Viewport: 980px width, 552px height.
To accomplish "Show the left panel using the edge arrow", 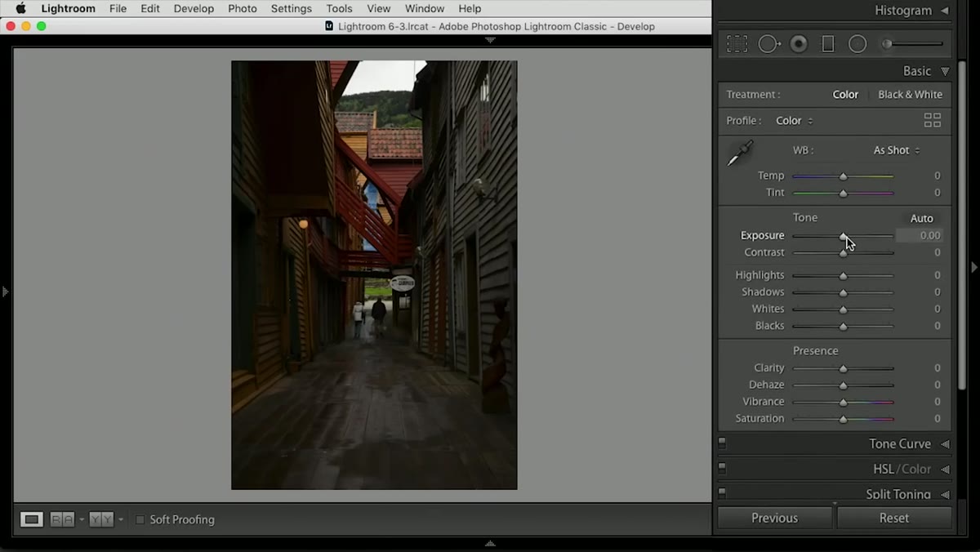I will [5, 291].
